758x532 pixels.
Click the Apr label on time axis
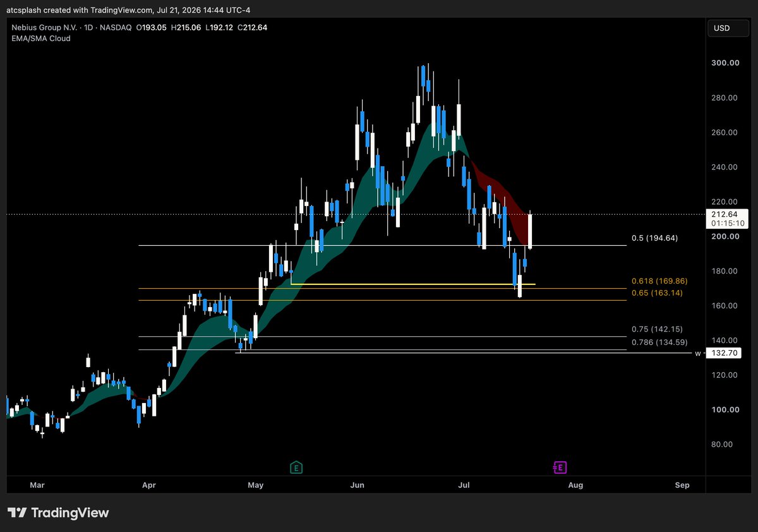click(148, 485)
